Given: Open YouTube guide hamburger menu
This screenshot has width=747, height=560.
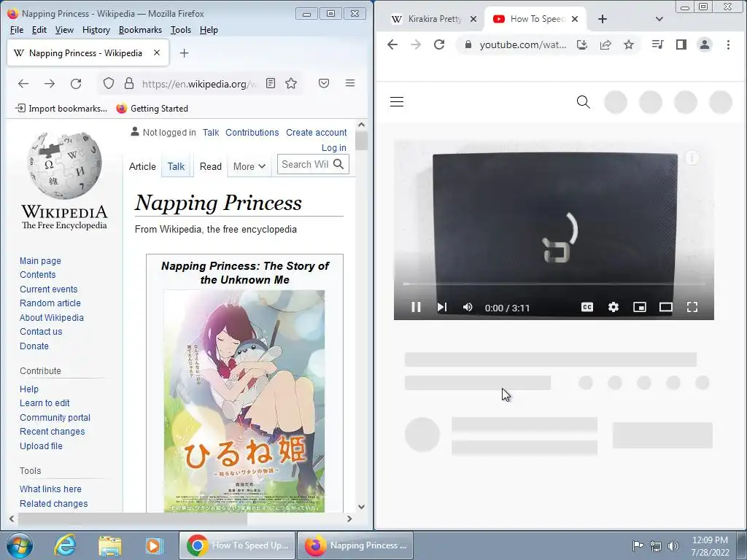Looking at the screenshot, I should 397,102.
